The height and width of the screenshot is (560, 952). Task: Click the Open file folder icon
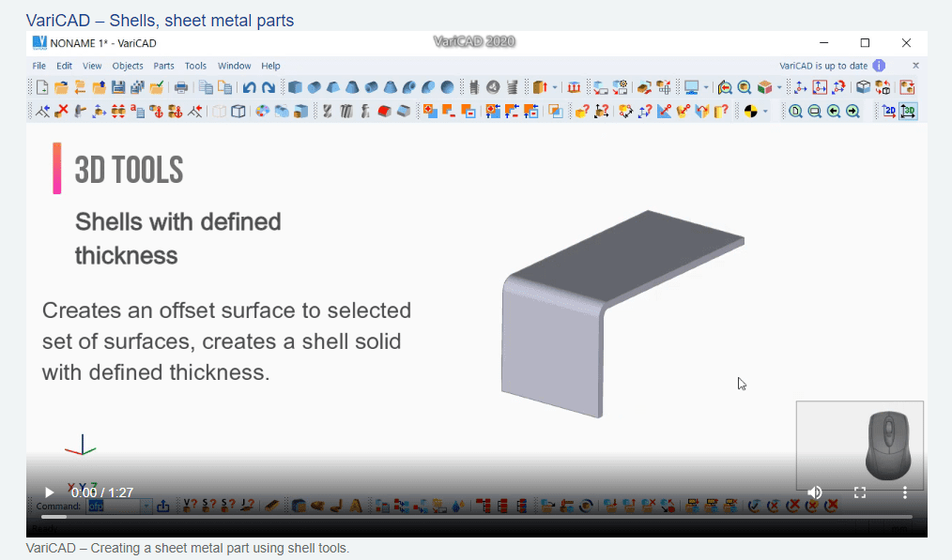[x=61, y=87]
